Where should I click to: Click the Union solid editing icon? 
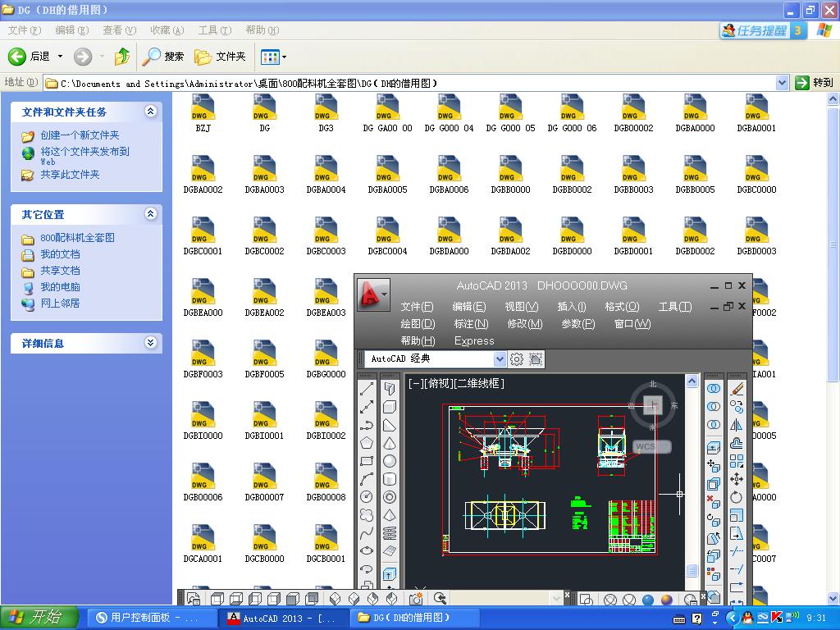click(714, 389)
